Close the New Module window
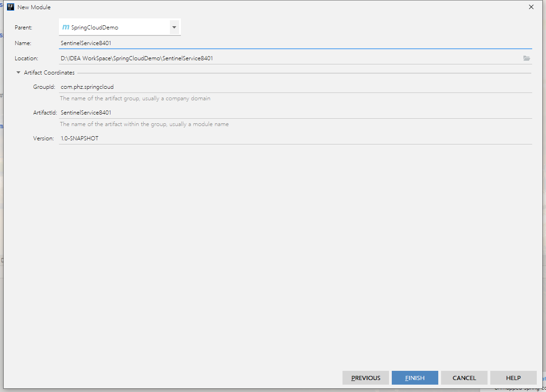This screenshot has height=392, width=546. pyautogui.click(x=531, y=7)
